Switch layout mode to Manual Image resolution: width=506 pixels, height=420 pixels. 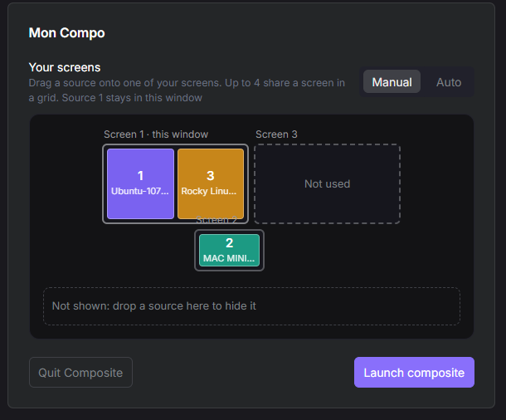pyautogui.click(x=392, y=82)
